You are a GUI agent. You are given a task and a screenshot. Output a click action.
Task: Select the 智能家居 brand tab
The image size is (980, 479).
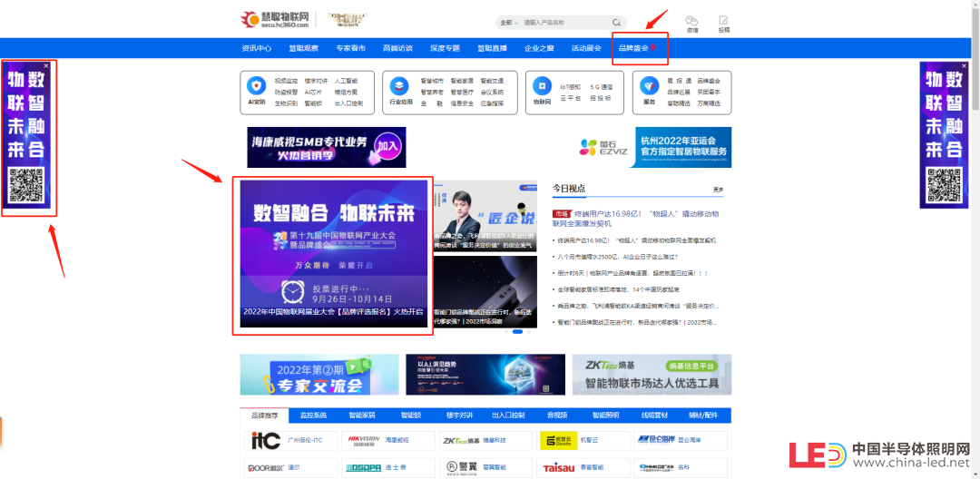362,415
